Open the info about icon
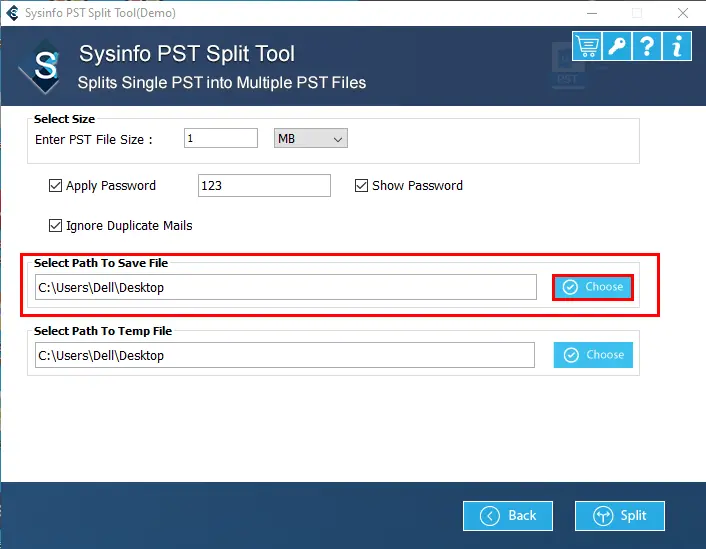706x549 pixels. coord(677,46)
